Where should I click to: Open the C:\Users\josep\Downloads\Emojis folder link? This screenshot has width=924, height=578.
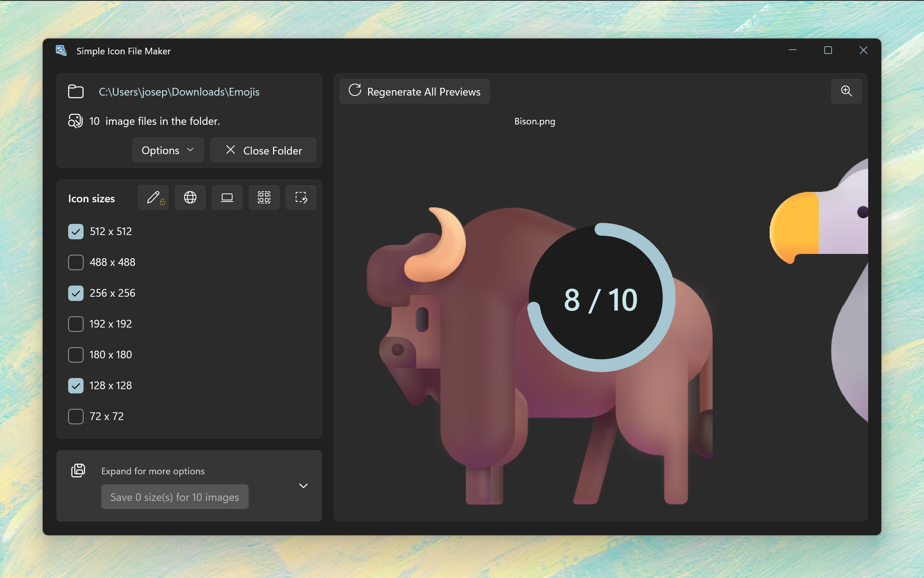pos(179,92)
